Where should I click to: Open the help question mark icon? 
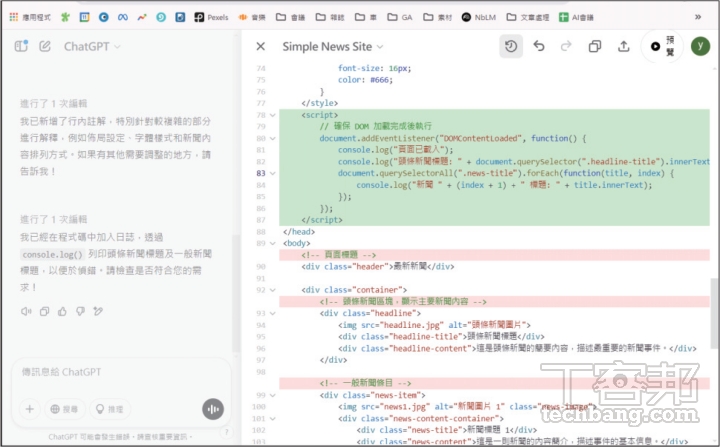tap(226, 432)
